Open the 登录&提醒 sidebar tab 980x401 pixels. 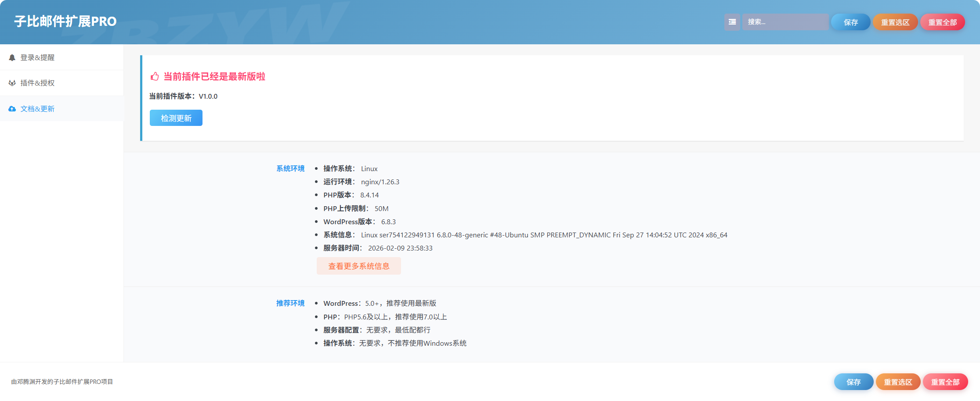click(x=61, y=57)
